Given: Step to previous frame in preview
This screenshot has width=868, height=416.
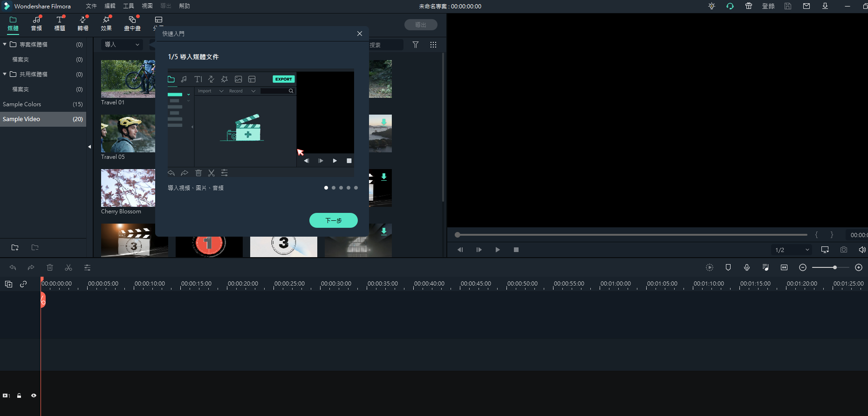Looking at the screenshot, I should pos(460,250).
